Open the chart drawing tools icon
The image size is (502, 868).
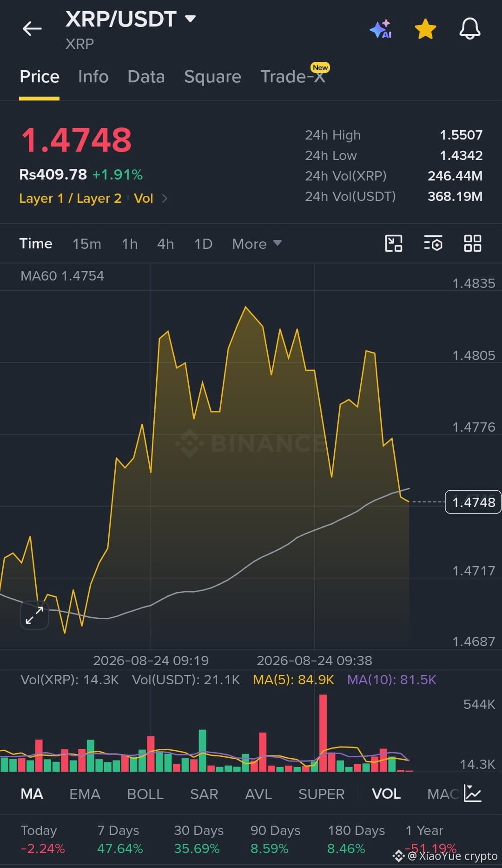pos(394,243)
